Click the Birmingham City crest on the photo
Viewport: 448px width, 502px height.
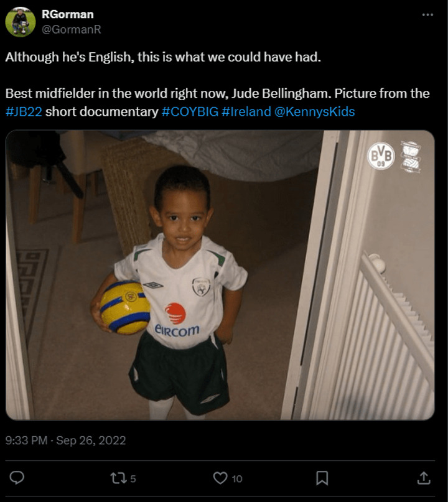tap(411, 156)
